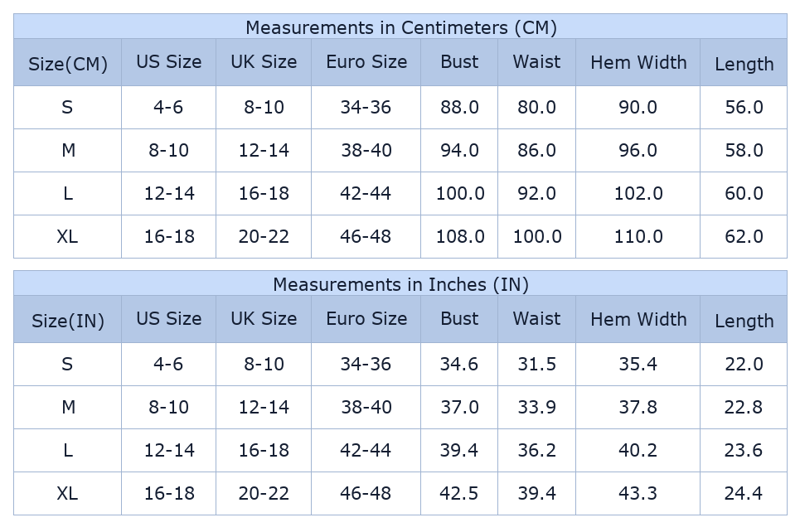Click the Bust value 88.0 for size S
This screenshot has width=800, height=532.
459,108
